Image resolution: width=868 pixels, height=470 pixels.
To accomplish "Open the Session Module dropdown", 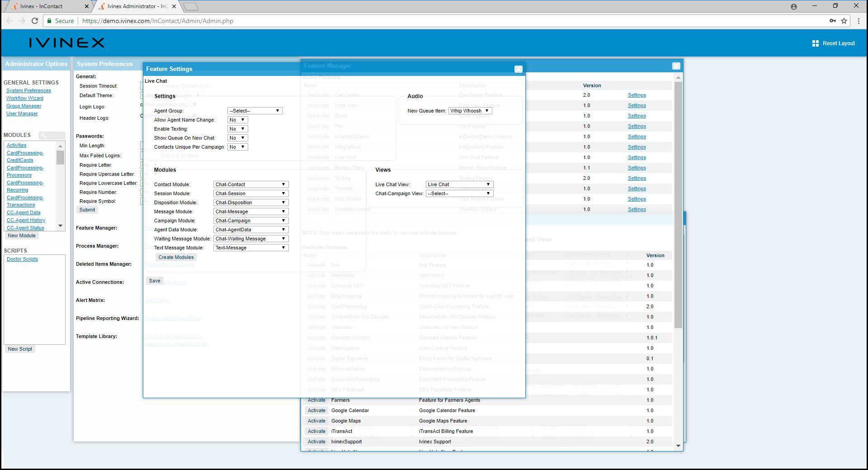I will tap(251, 193).
